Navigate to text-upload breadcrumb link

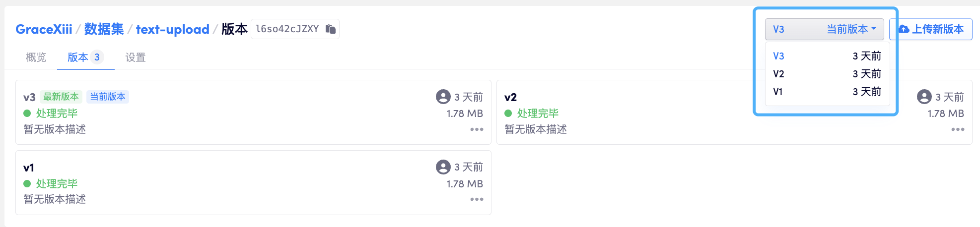click(172, 29)
